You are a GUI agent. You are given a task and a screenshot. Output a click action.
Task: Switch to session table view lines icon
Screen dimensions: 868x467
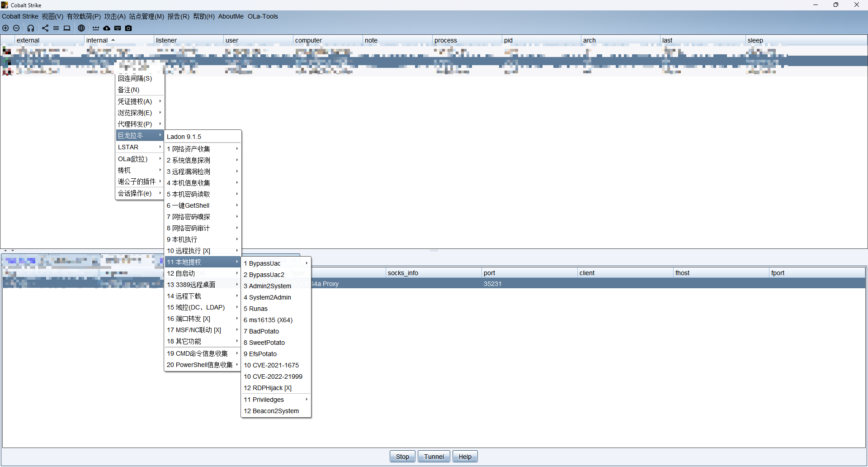56,28
